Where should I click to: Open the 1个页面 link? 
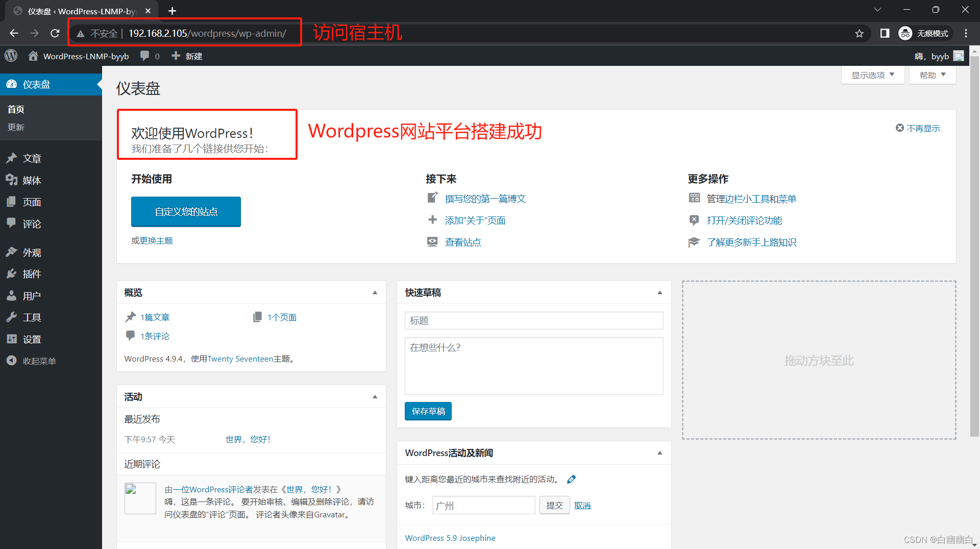[282, 317]
